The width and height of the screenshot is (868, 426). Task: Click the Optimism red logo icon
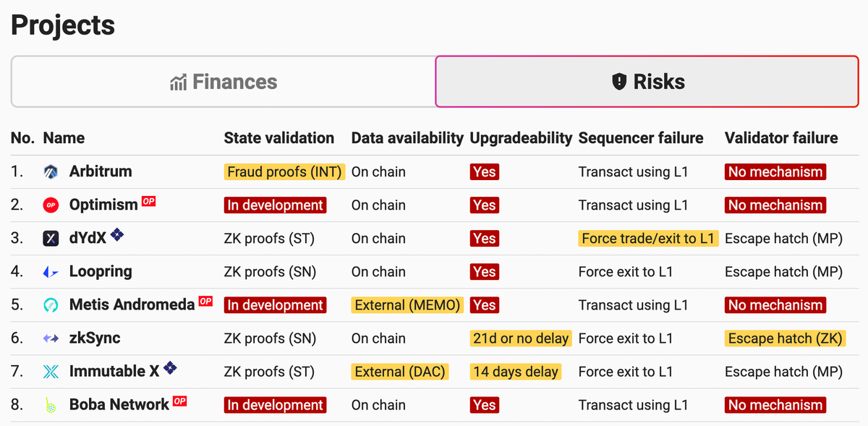tap(51, 205)
